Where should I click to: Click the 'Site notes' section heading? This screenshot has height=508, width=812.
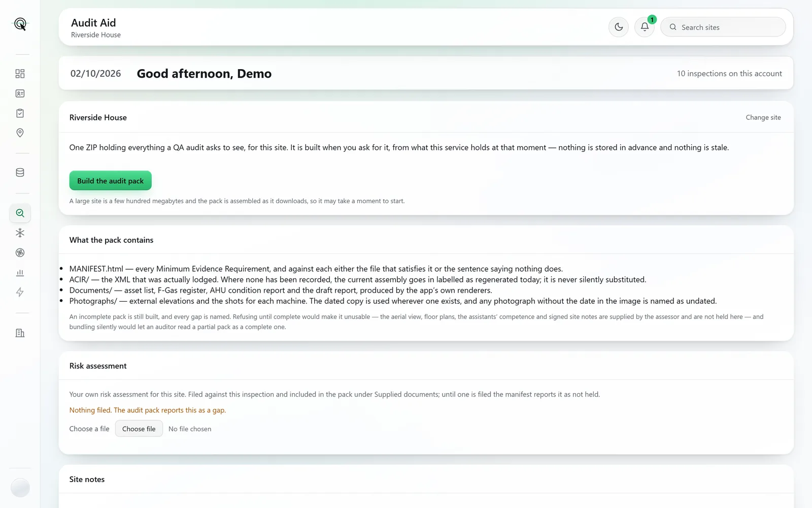point(87,479)
